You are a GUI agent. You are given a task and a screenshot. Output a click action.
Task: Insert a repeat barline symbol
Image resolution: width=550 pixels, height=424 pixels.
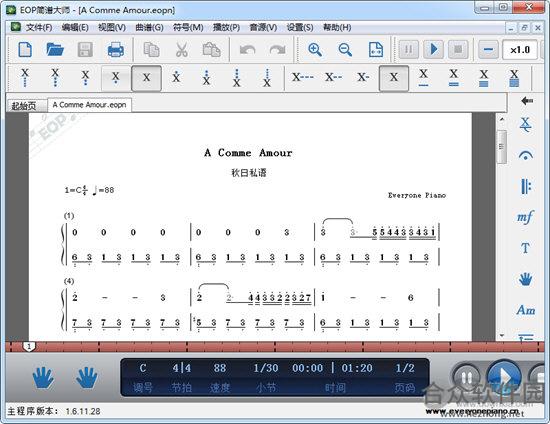(525, 186)
